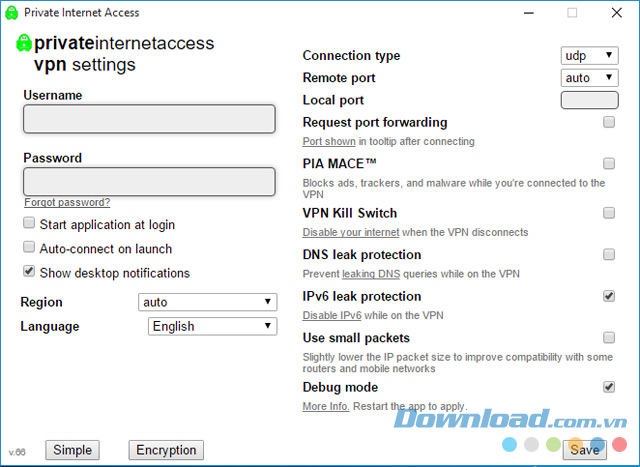640x467 pixels.
Task: Disable Show desktop notifications
Action: click(x=29, y=272)
